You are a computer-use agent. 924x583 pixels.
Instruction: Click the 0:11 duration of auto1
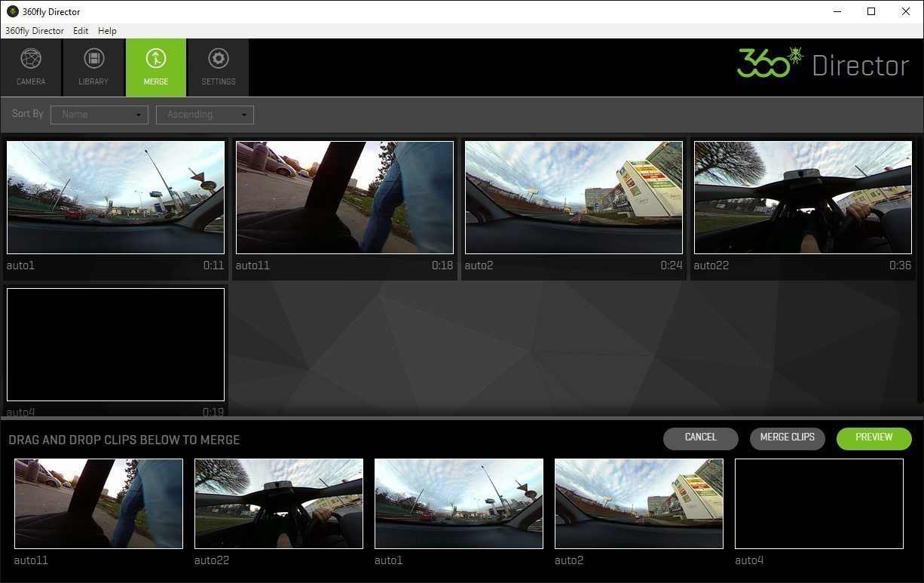[x=214, y=265]
